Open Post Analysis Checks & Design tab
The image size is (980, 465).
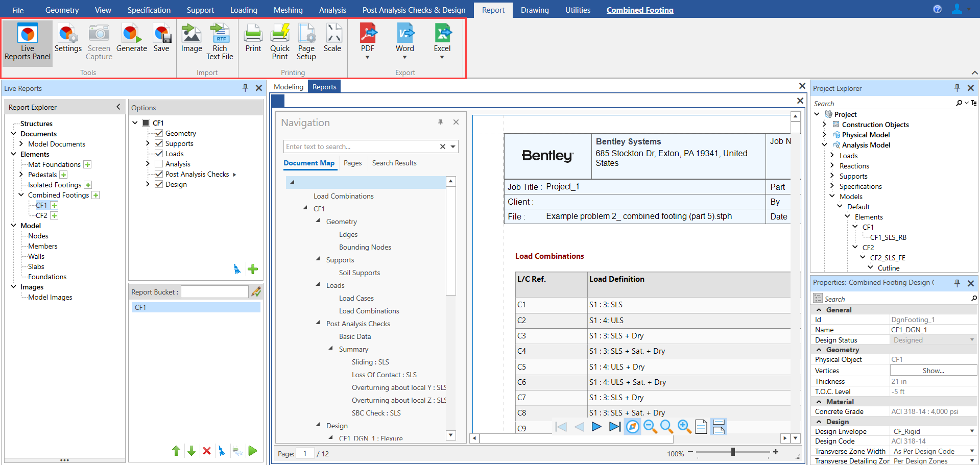coord(414,10)
